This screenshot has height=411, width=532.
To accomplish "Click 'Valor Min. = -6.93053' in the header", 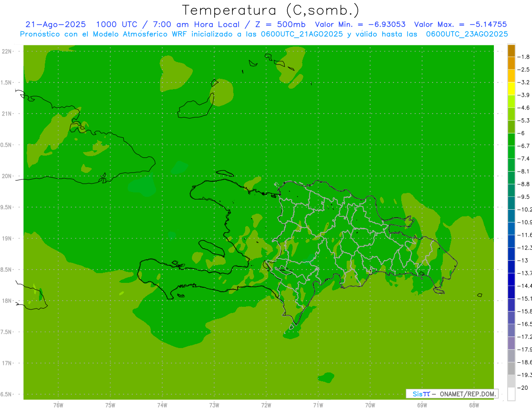I will tap(360, 24).
